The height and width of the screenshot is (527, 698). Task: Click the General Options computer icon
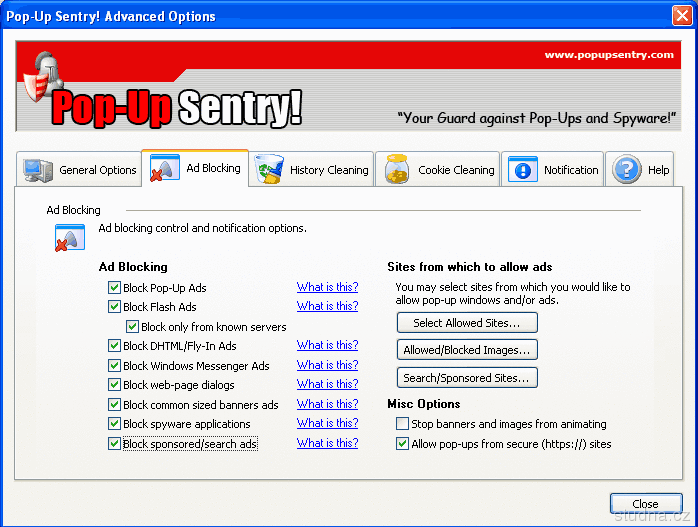[38, 170]
